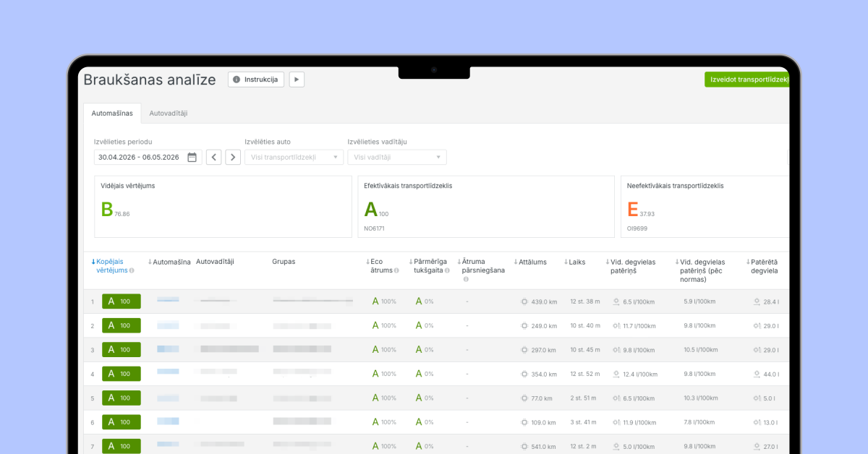This screenshot has height=454, width=868.
Task: Sort by Vid. degvielas patēriņš (pēc normas)
Action: 700,270
